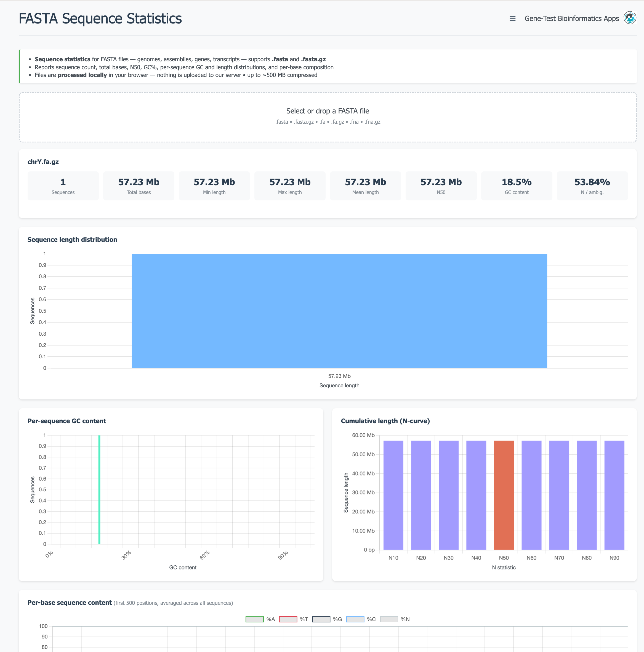Click the Select or drop a FASTA file area

click(328, 116)
